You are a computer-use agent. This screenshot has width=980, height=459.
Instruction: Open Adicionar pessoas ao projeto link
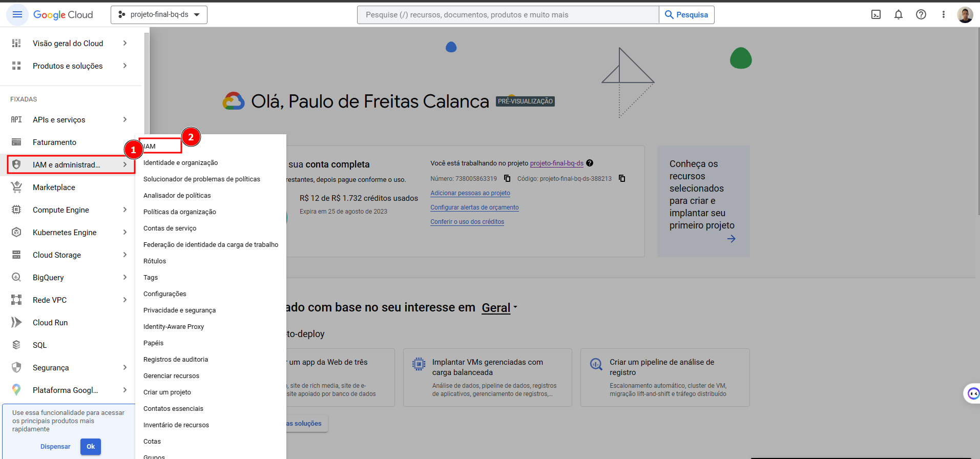(470, 193)
